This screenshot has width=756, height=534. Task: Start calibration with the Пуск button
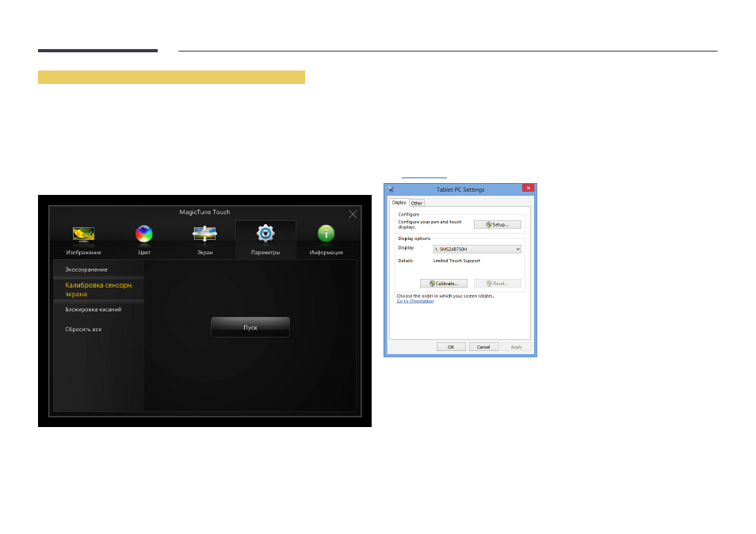(250, 327)
